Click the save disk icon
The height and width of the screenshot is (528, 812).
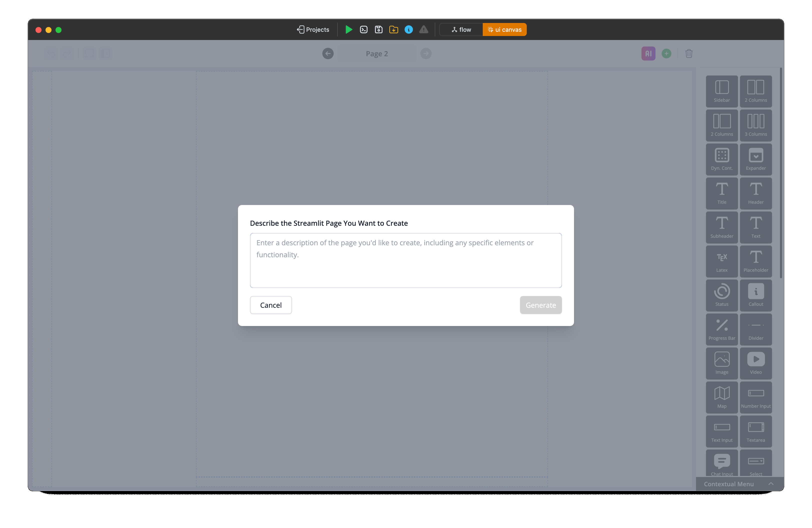[x=378, y=30]
